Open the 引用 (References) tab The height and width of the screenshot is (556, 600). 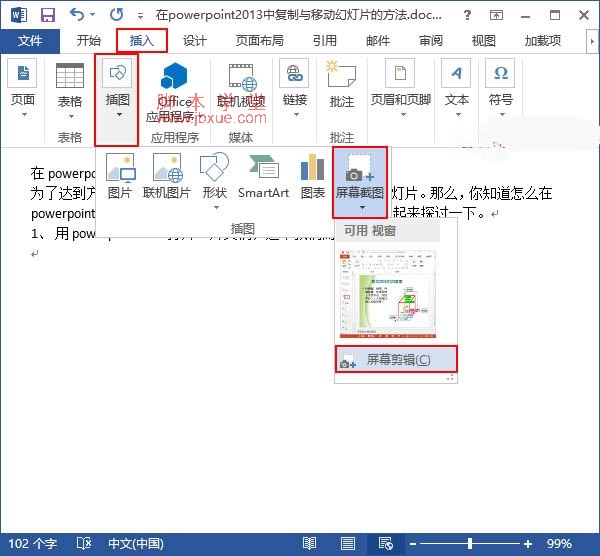coord(324,41)
